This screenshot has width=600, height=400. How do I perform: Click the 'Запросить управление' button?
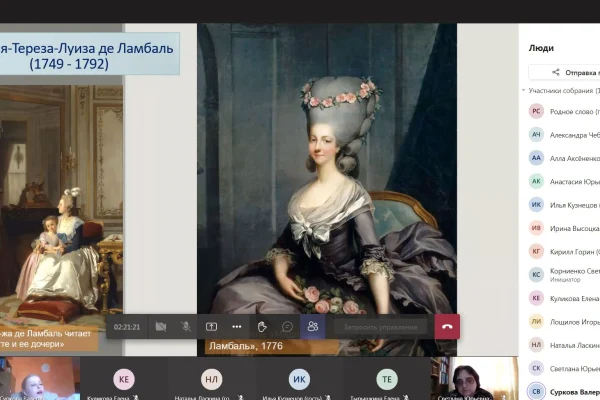(x=380, y=327)
